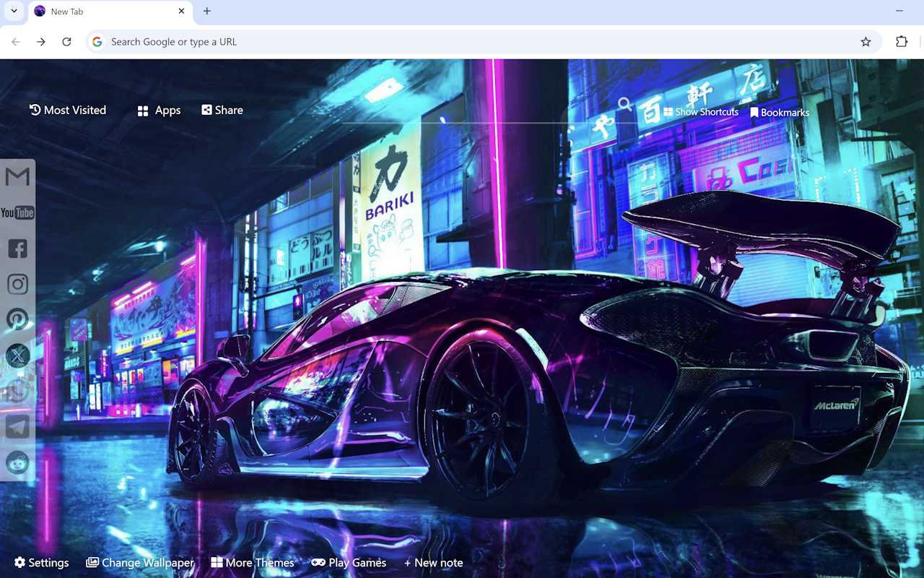Click Change Wallpaper
Viewport: 924px width, 578px height.
pos(140,563)
